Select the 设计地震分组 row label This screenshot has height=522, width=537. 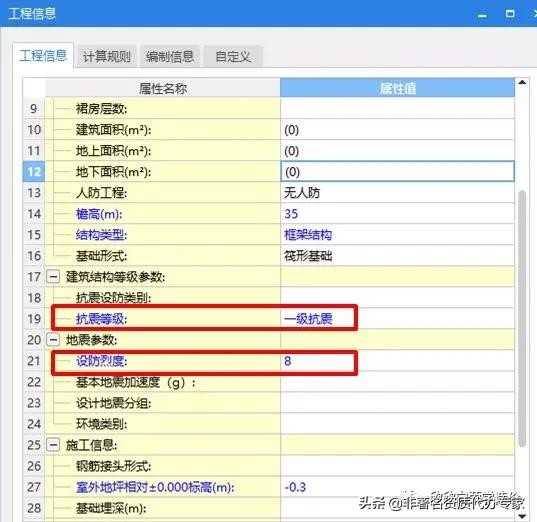(x=113, y=403)
